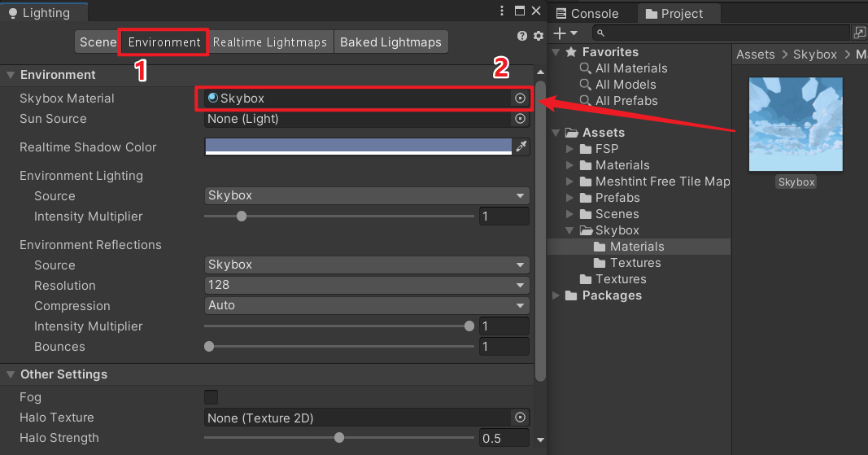Click the Lighting panel scroll up arrow

[541, 72]
